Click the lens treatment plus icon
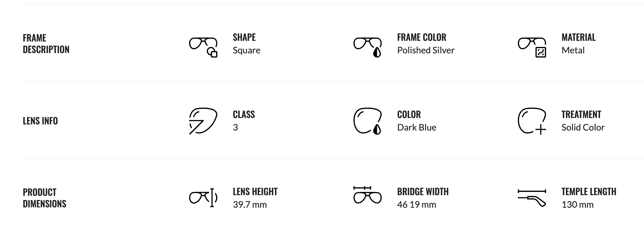 pos(532,121)
